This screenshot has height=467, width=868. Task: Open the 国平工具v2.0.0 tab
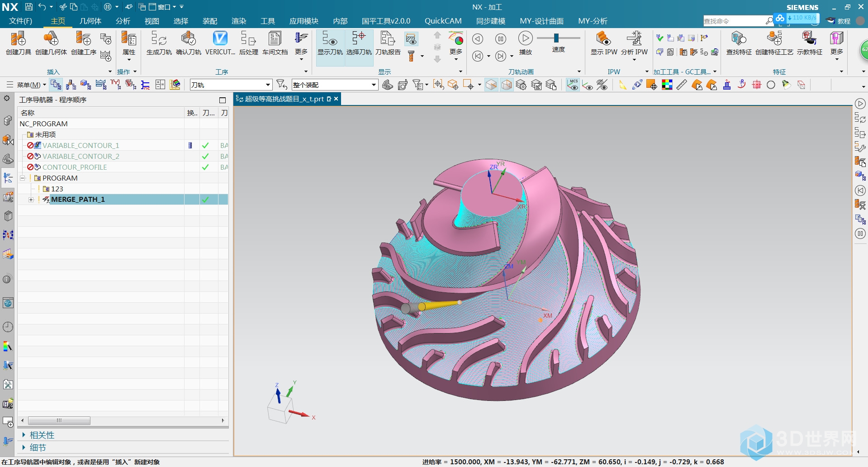click(x=386, y=21)
